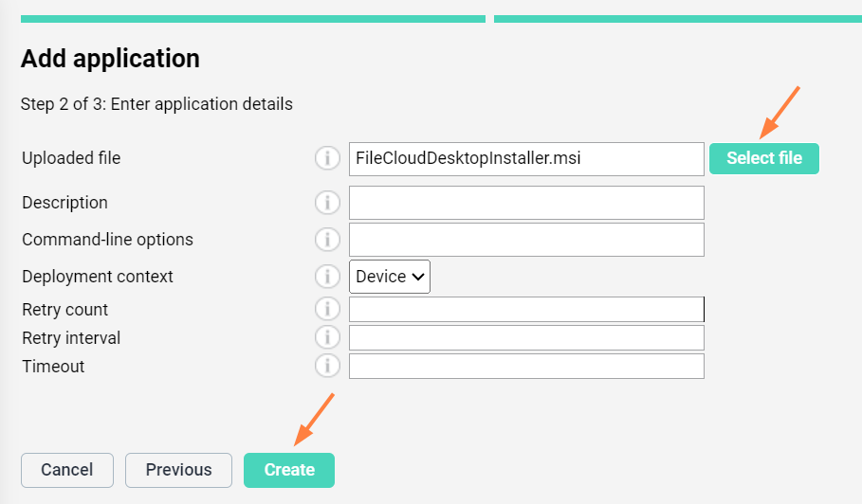Click the first step progress bar segment
862x504 pixels.
(252, 19)
